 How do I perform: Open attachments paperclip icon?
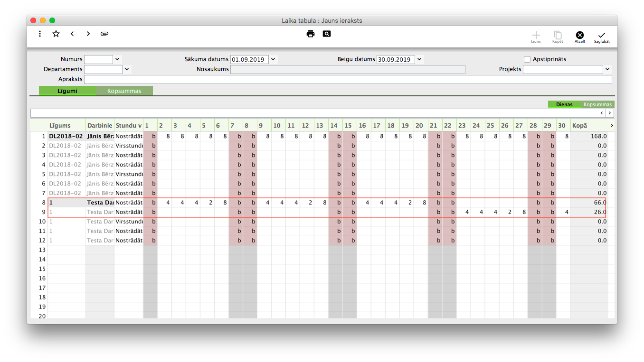point(104,34)
